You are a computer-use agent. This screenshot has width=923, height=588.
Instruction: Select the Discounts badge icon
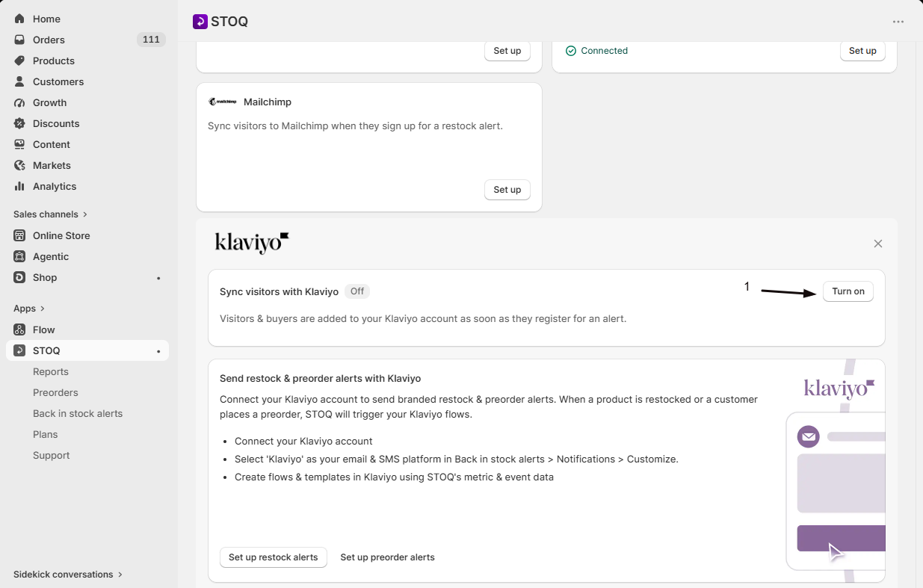pos(19,123)
